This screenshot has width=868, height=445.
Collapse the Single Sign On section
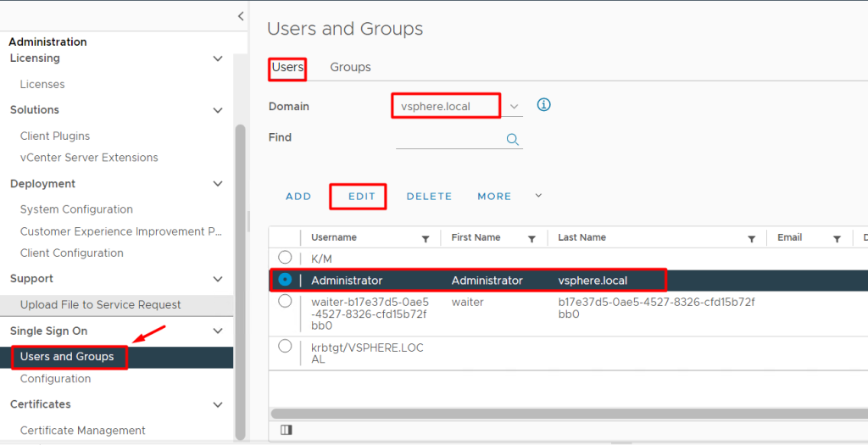(x=218, y=331)
